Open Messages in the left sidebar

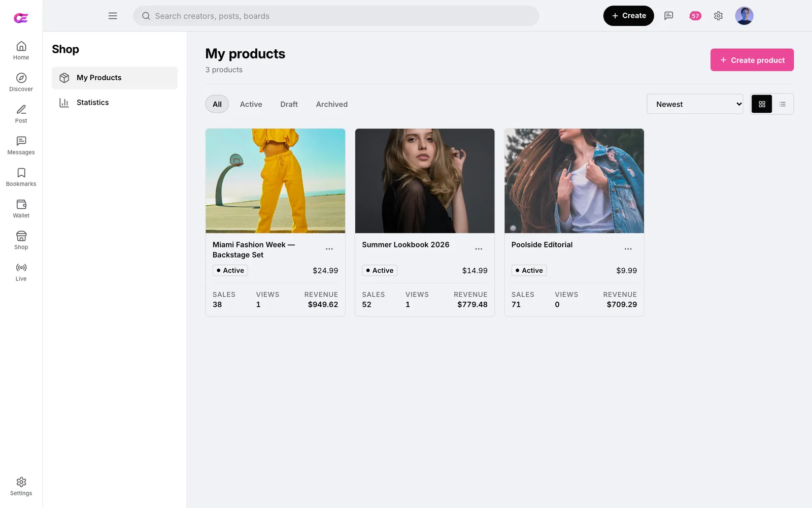tap(21, 145)
